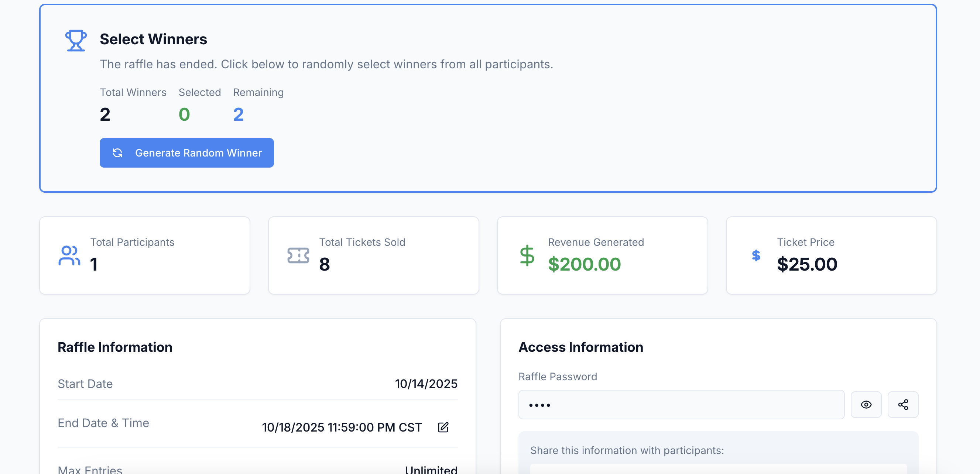Click the $25.00 ticket price value
Screen dimensions: 980x474
click(x=807, y=264)
